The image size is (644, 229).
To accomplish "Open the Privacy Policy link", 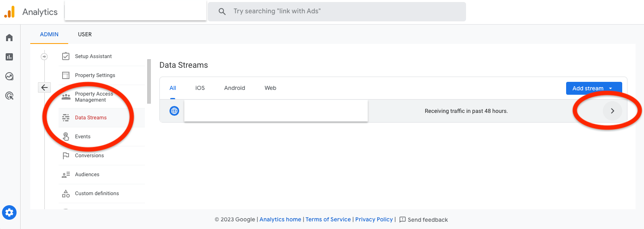I will [374, 219].
